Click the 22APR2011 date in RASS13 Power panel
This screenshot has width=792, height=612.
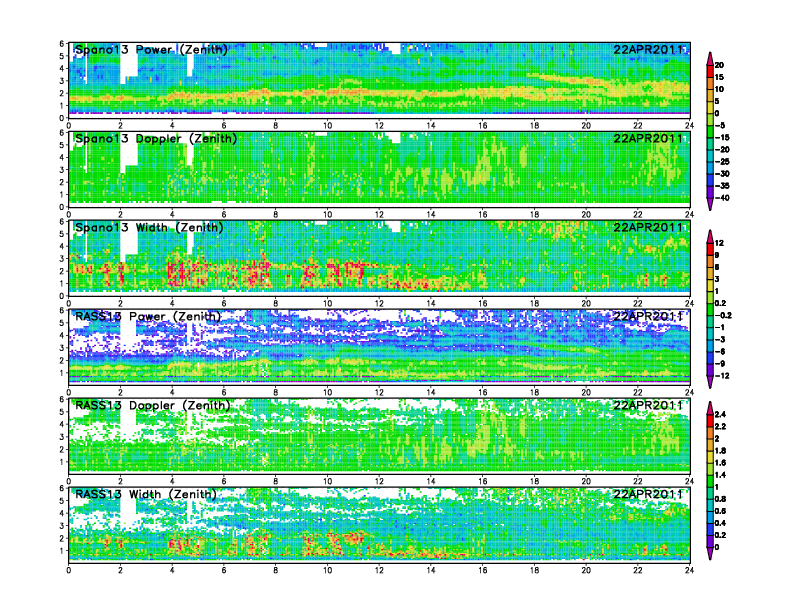coord(648,316)
